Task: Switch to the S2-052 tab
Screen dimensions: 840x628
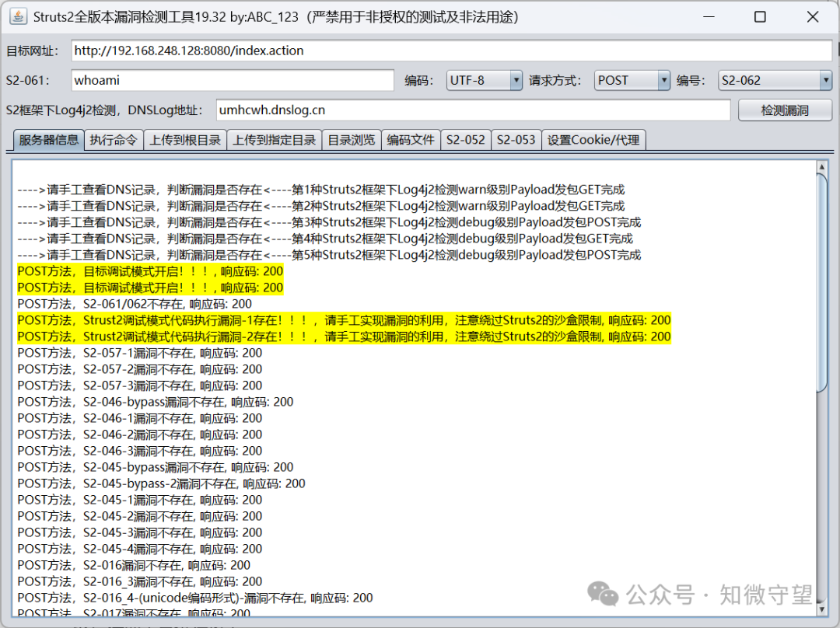Action: 466,140
